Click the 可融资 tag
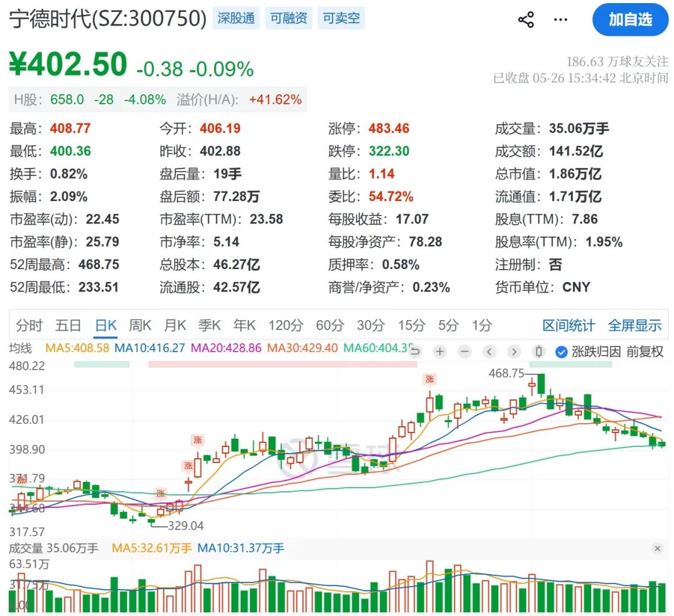 tap(289, 18)
